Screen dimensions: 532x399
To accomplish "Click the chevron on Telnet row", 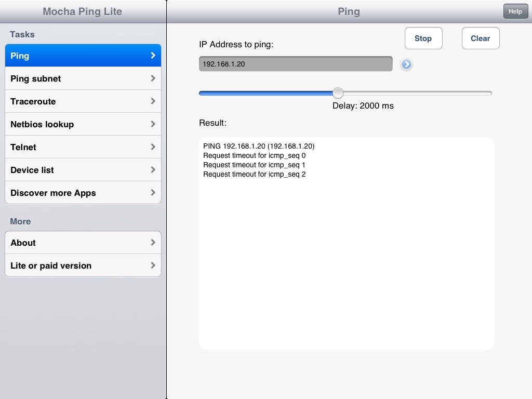I will click(x=153, y=147).
